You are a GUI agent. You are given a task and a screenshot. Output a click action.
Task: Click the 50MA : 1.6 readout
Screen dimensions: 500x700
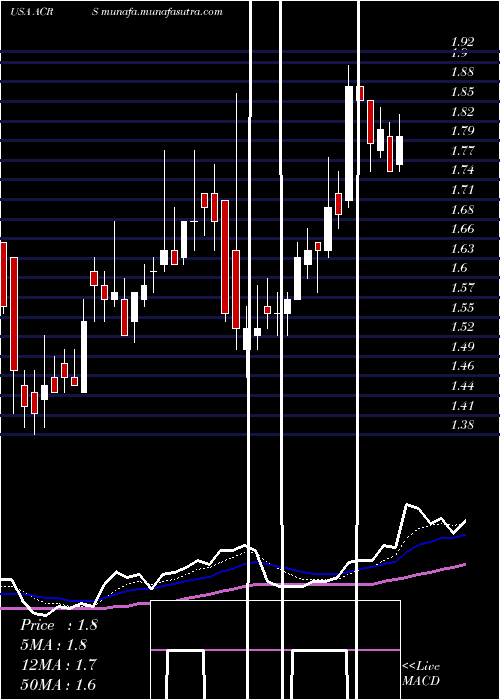tap(58, 684)
